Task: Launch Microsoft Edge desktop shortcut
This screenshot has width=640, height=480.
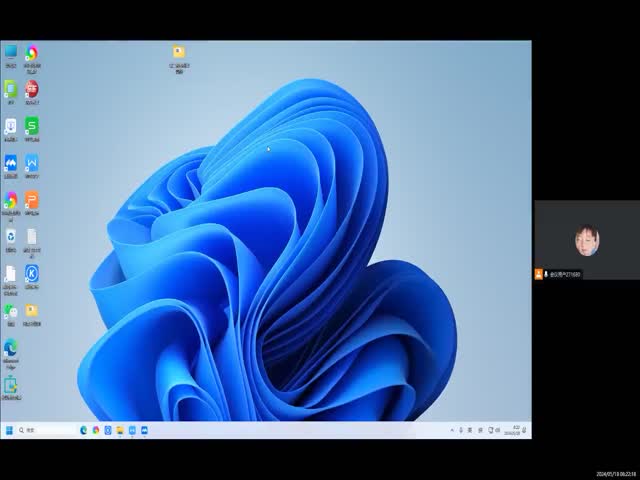Action: pos(11,347)
